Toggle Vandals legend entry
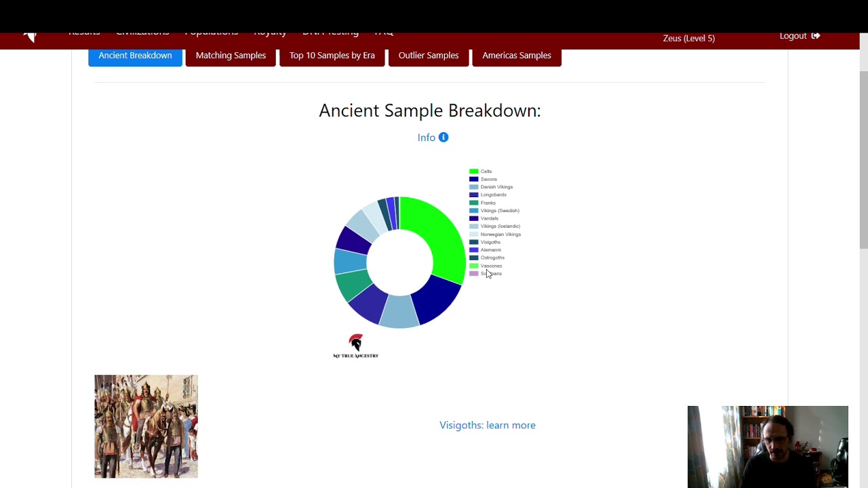This screenshot has height=488, width=868. tap(484, 218)
